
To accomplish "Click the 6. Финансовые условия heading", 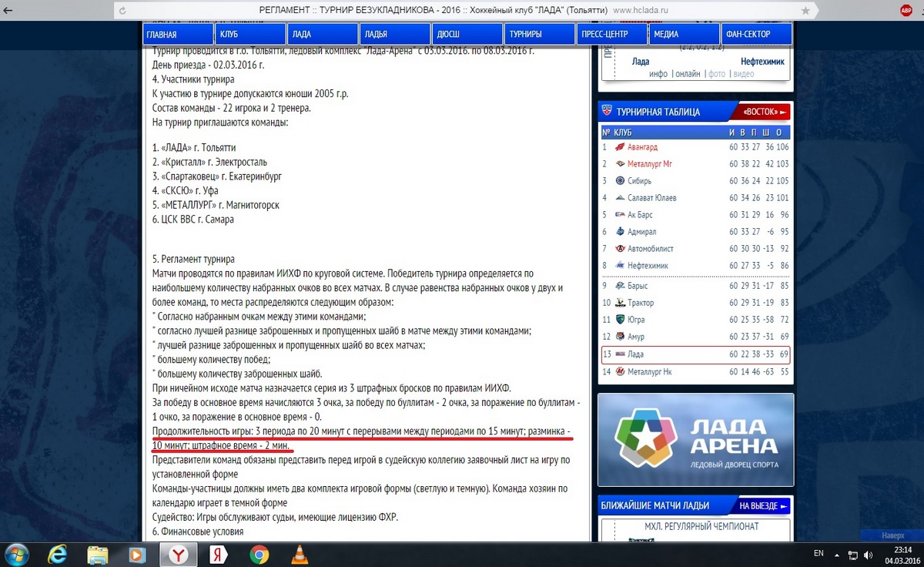I will tap(198, 532).
